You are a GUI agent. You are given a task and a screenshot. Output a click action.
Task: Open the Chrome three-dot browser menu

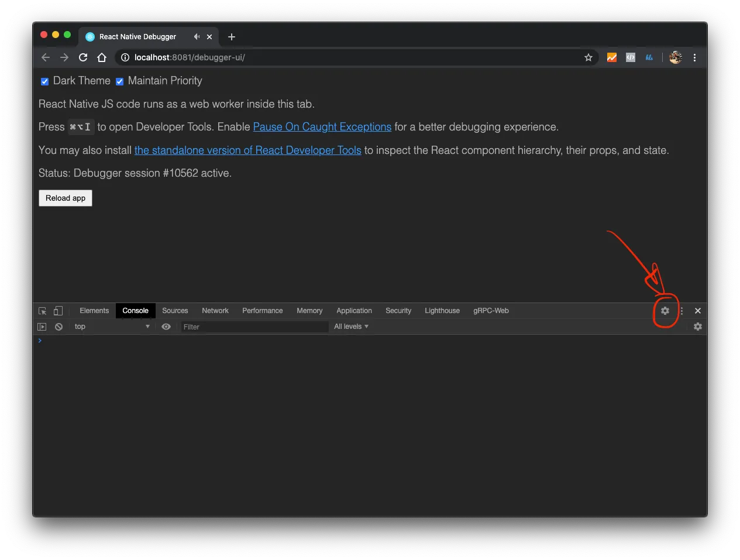pyautogui.click(x=694, y=57)
